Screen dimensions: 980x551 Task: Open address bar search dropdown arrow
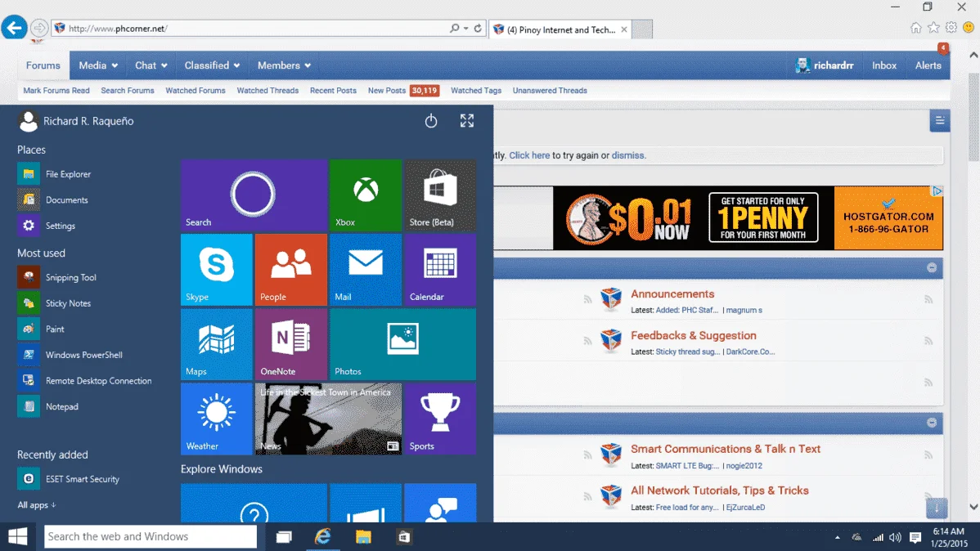(x=466, y=28)
